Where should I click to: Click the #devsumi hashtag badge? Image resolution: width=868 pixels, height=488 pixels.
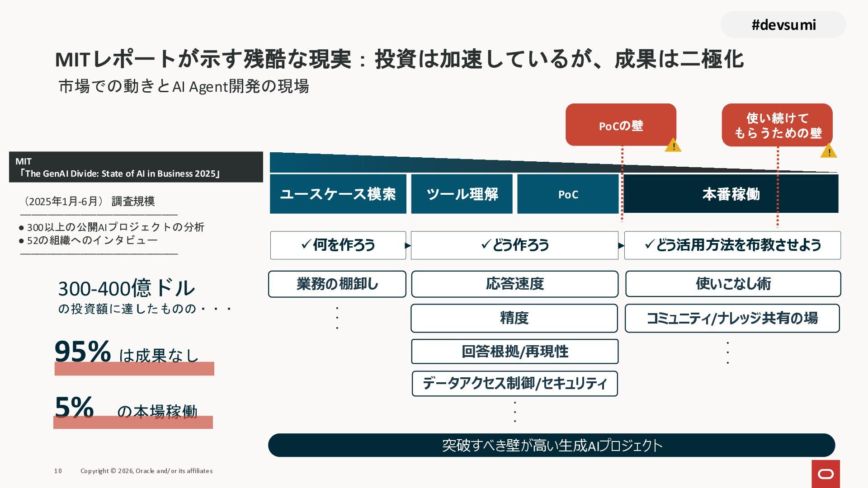coord(783,25)
